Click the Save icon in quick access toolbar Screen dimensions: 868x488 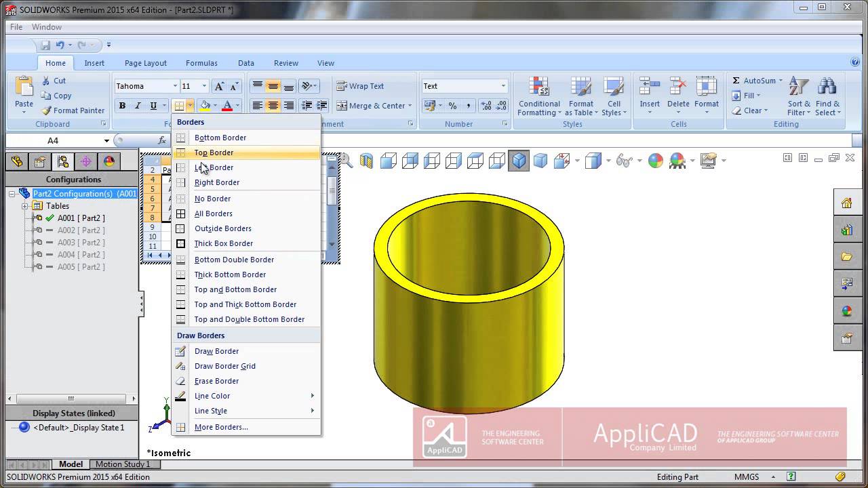pos(45,45)
